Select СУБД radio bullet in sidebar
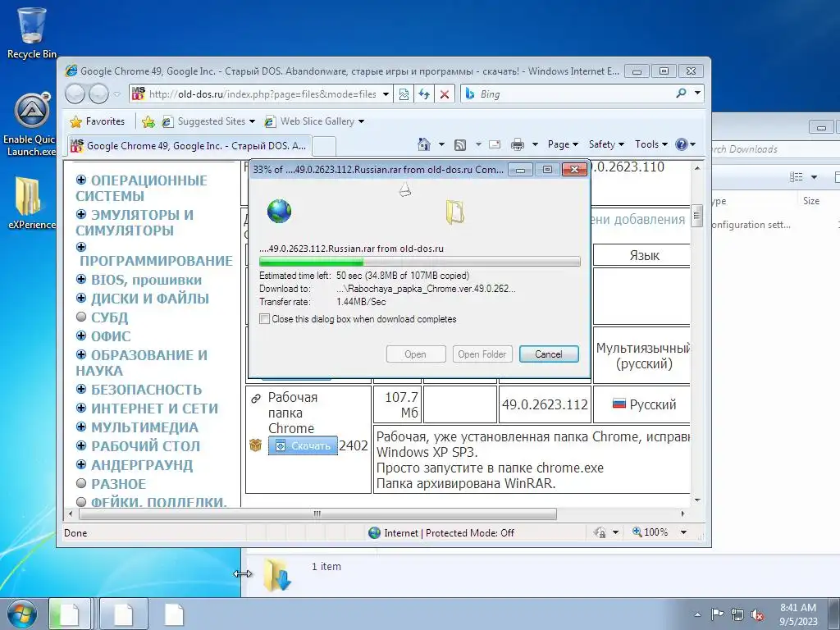Image resolution: width=840 pixels, height=630 pixels. [81, 317]
